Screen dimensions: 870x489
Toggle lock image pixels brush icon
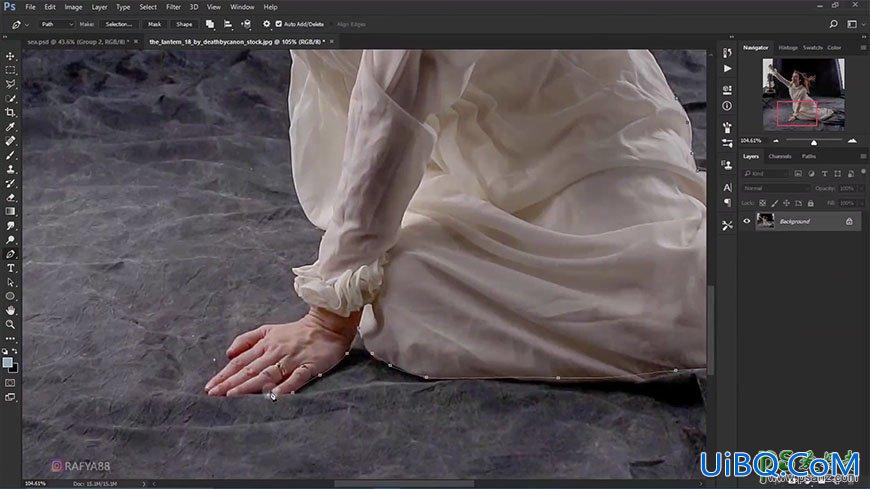point(775,203)
